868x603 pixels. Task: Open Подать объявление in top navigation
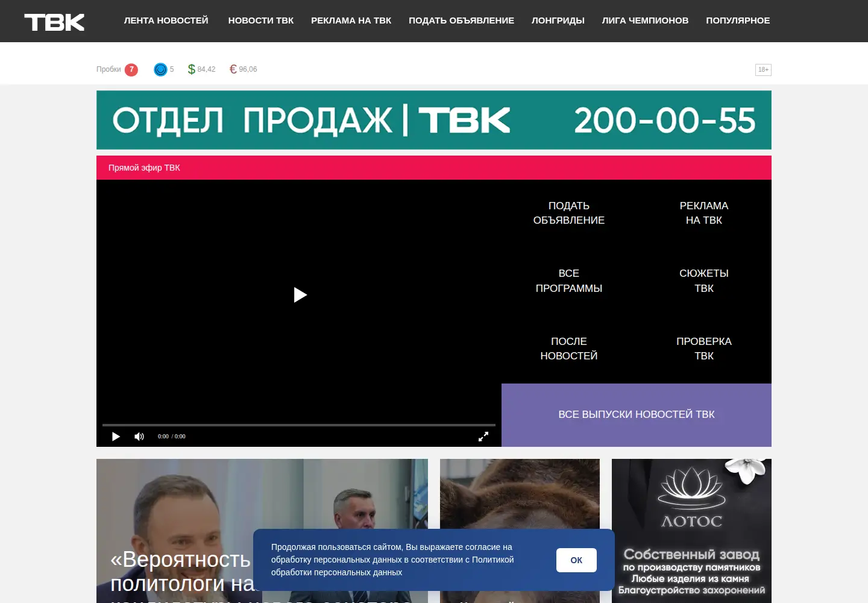462,21
